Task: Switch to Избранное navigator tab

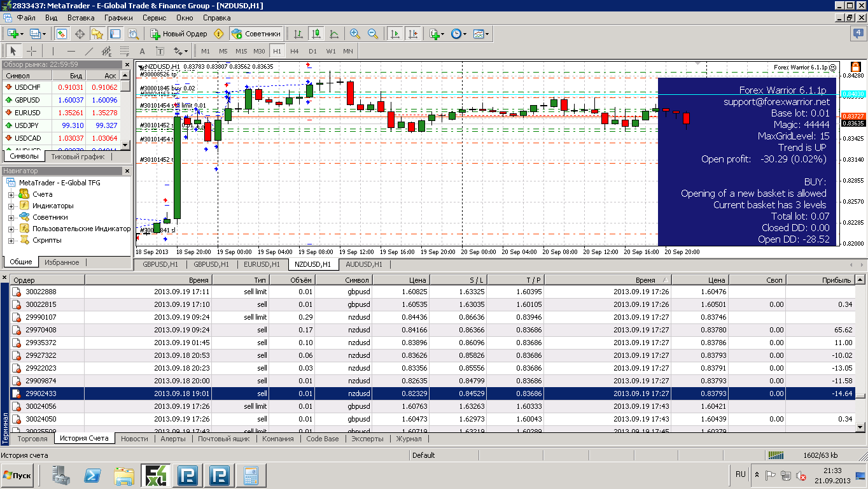Action: [62, 262]
